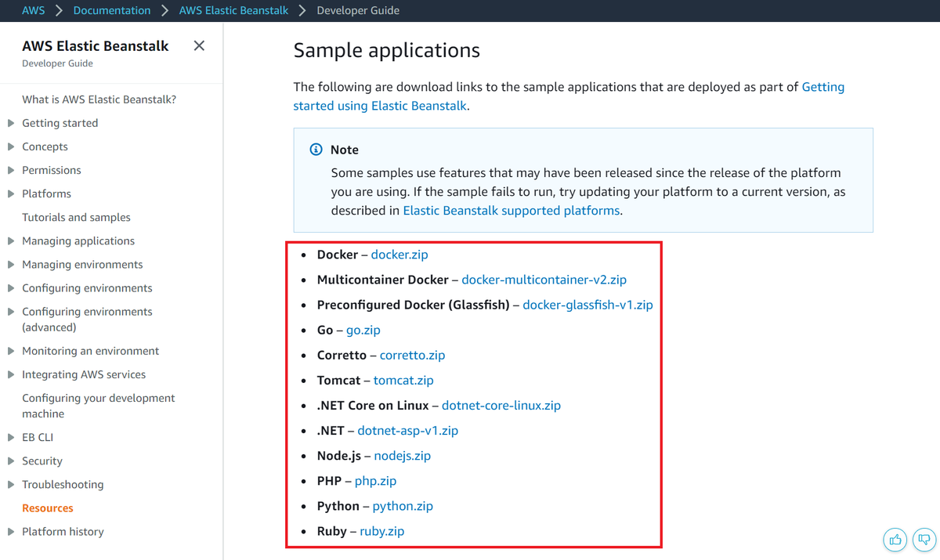Open the Managing applications sidebar label
Screen dimensions: 940x560
coord(78,240)
